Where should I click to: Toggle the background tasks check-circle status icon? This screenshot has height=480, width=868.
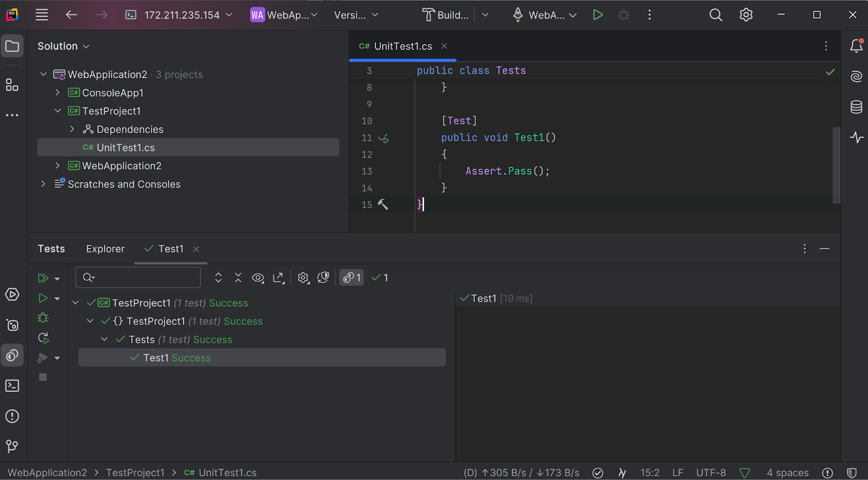(598, 473)
